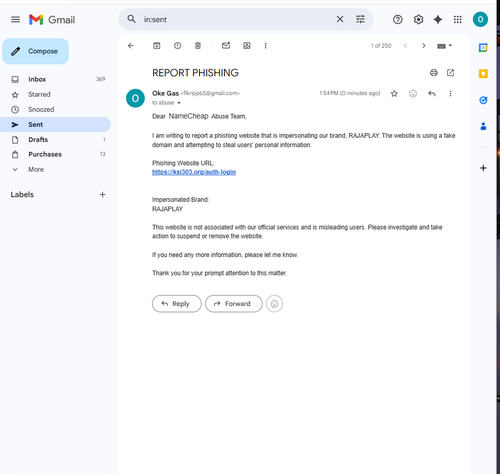Click the search magnifier icon
The image size is (500, 474).
pyautogui.click(x=132, y=19)
